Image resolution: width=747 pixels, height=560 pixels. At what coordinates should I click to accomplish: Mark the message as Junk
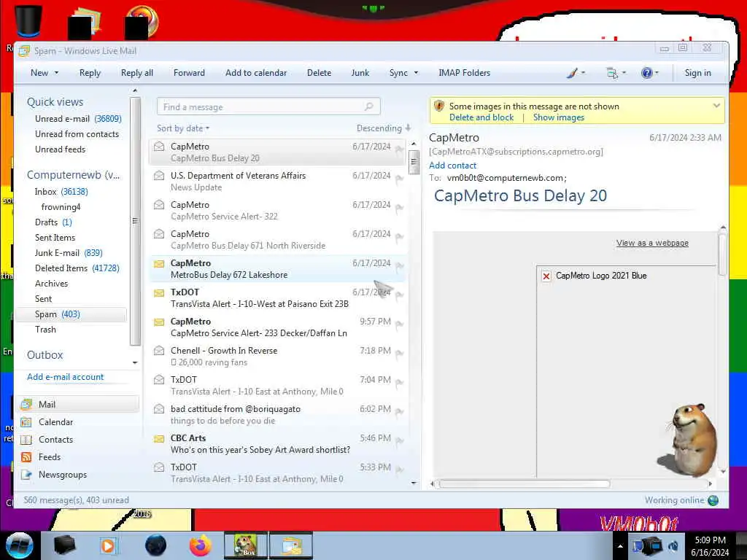click(360, 73)
